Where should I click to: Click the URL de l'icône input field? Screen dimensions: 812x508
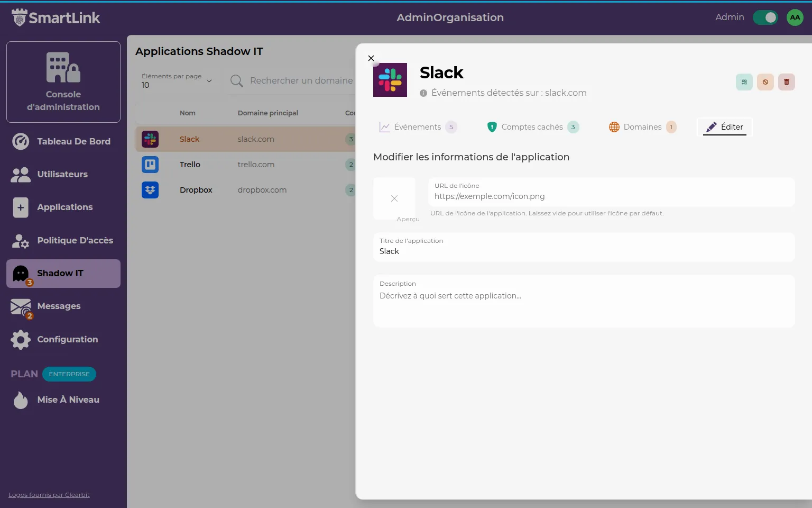pyautogui.click(x=611, y=196)
